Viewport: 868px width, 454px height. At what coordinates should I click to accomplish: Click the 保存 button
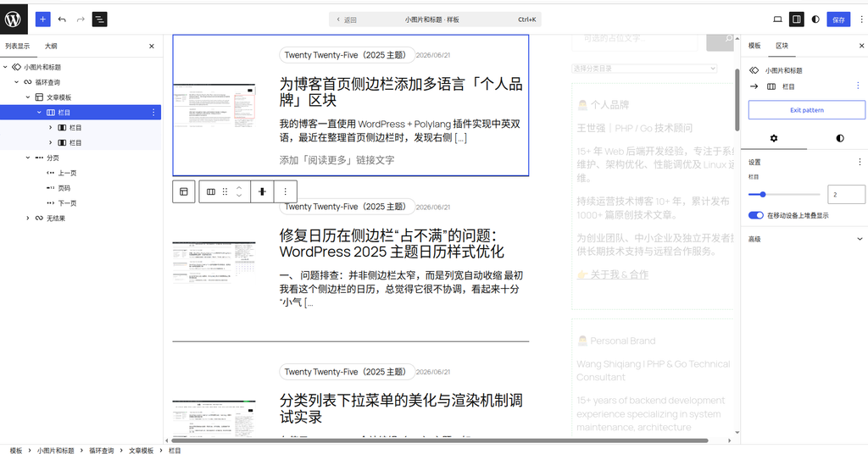pos(838,19)
